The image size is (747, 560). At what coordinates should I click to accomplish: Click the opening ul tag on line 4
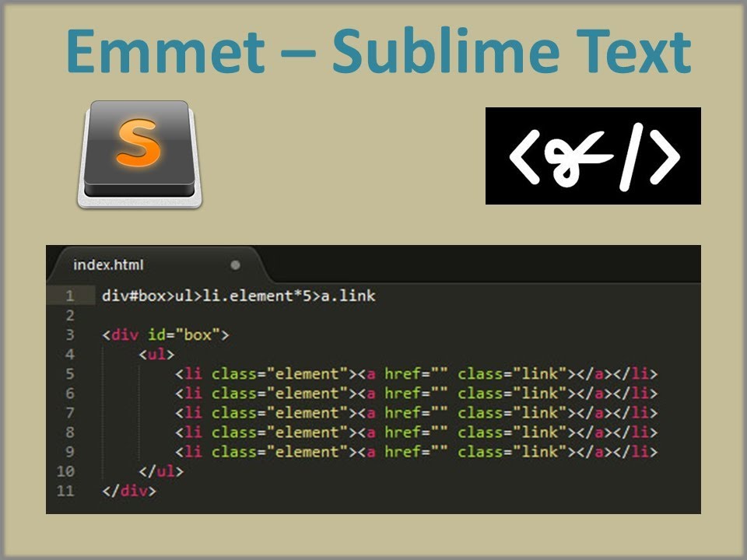157,355
